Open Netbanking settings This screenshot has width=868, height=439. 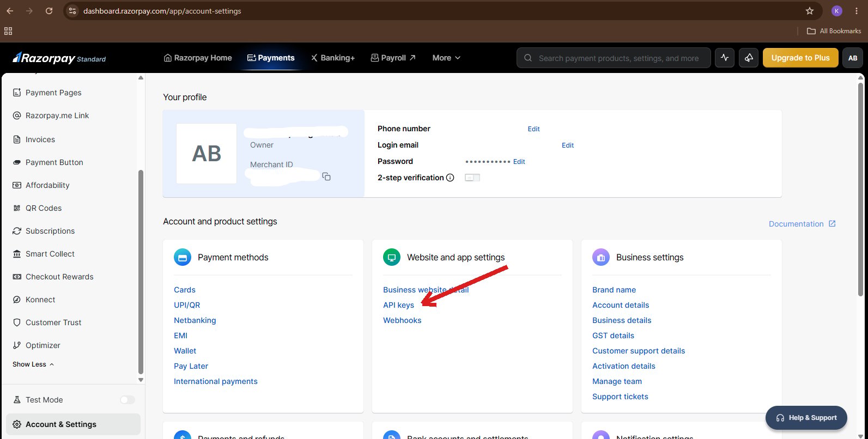click(195, 320)
